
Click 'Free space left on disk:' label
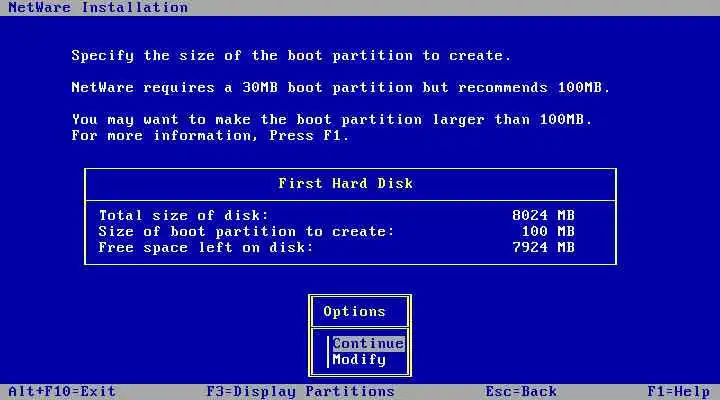point(206,248)
